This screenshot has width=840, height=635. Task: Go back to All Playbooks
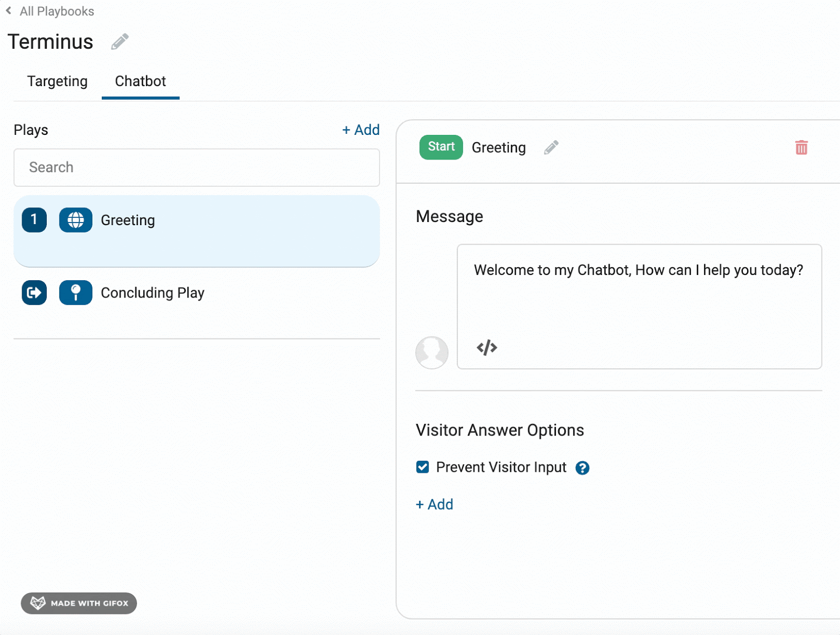click(57, 11)
